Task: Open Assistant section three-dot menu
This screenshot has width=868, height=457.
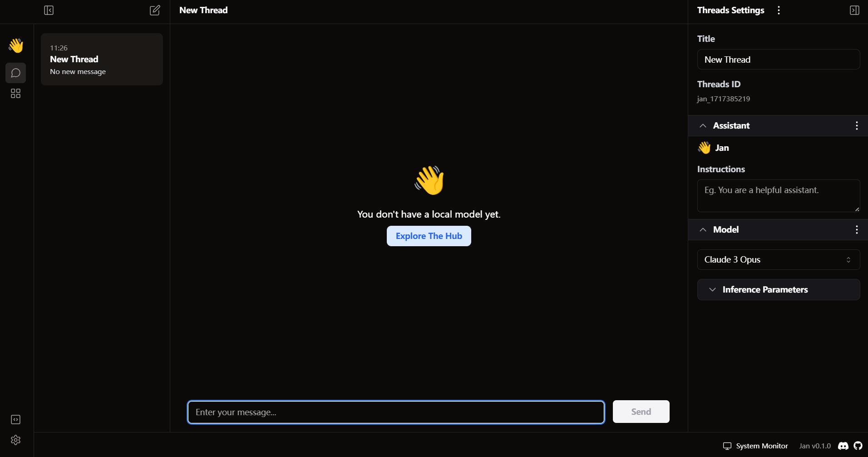Action: (x=857, y=125)
